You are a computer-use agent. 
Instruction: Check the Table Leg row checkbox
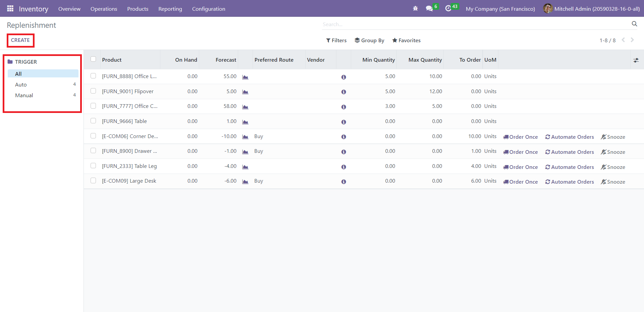(x=93, y=166)
